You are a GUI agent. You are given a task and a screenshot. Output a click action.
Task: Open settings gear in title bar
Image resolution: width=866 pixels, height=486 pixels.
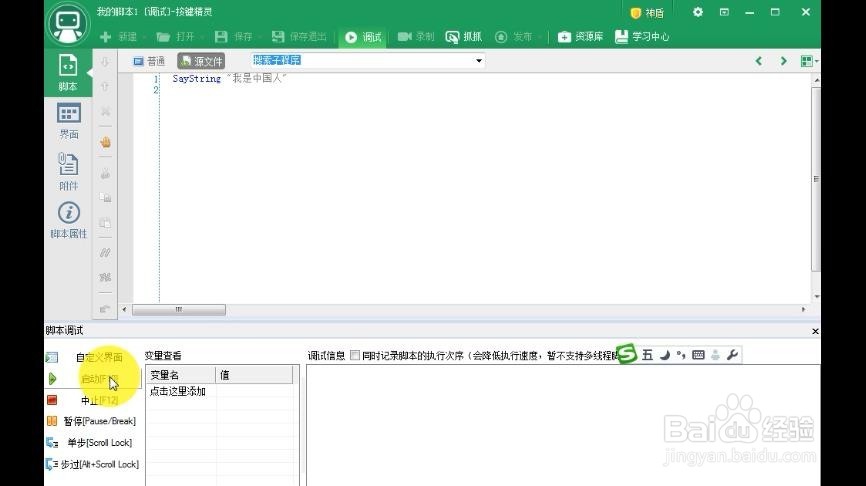coord(698,12)
